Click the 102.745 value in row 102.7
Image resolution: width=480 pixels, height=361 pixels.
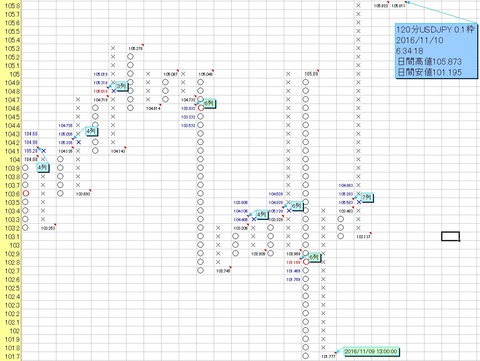[223, 271]
